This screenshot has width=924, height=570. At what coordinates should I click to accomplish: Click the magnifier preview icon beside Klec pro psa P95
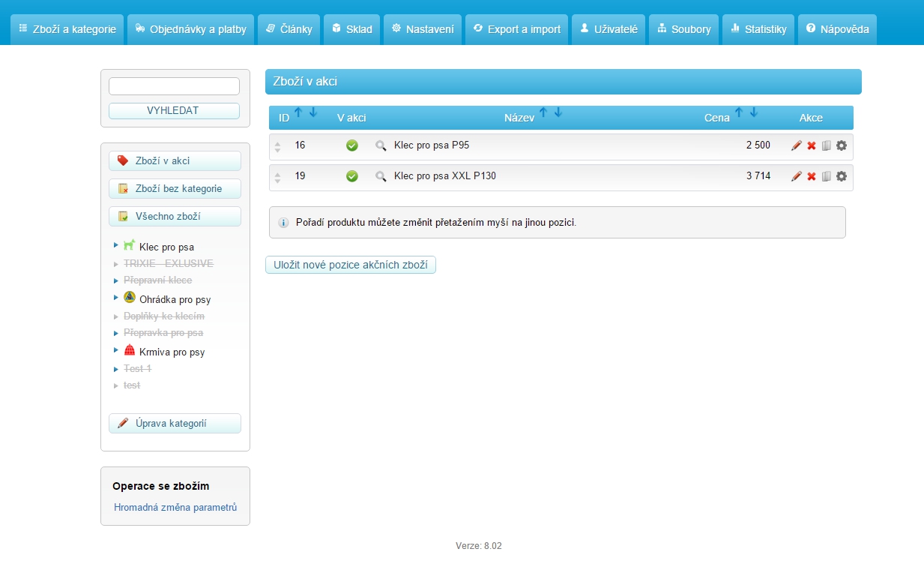pyautogui.click(x=381, y=145)
